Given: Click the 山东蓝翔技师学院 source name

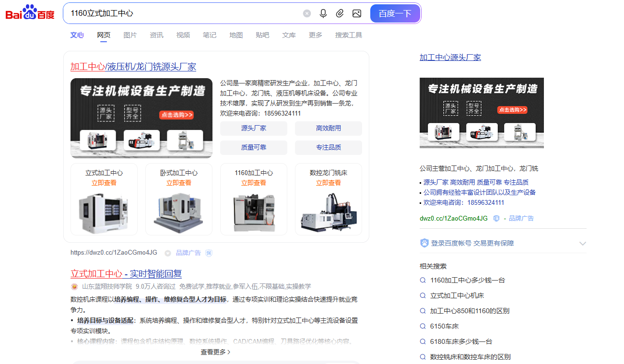Looking at the screenshot, I should click(107, 286).
